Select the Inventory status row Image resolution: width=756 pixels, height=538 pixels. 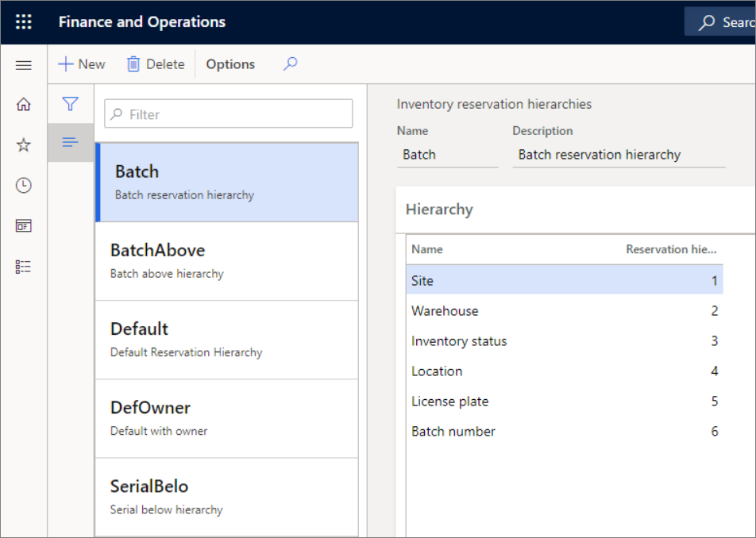pos(565,341)
